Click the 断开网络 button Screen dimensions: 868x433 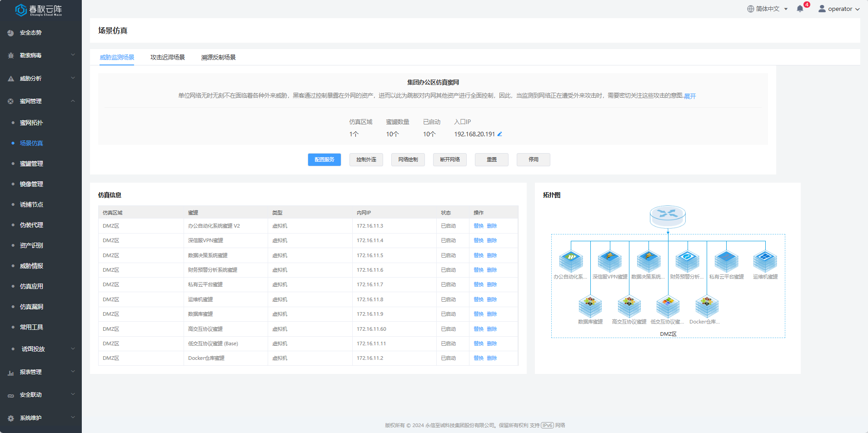pyautogui.click(x=449, y=159)
